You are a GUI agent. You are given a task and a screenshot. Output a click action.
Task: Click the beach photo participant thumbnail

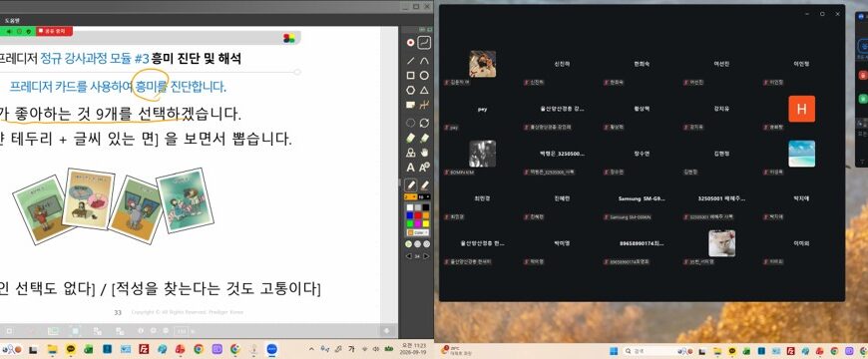coord(801,154)
